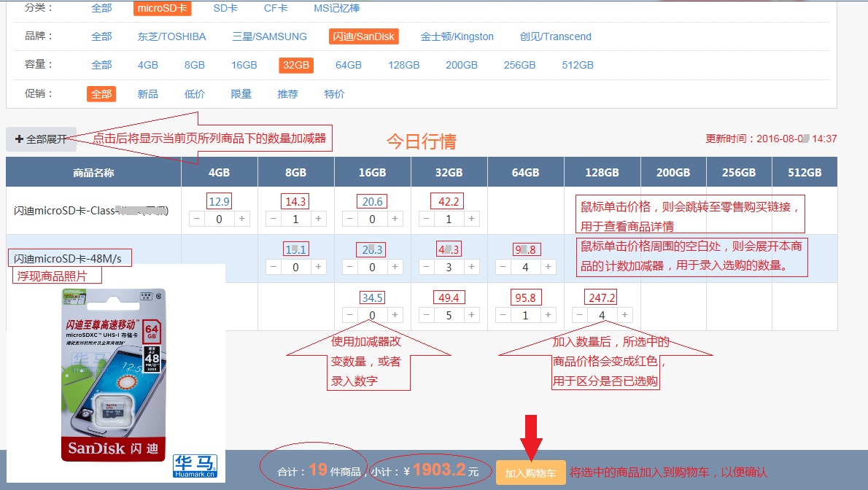
Task: Choose 8GB in the 容量 filter row
Action: pos(194,65)
